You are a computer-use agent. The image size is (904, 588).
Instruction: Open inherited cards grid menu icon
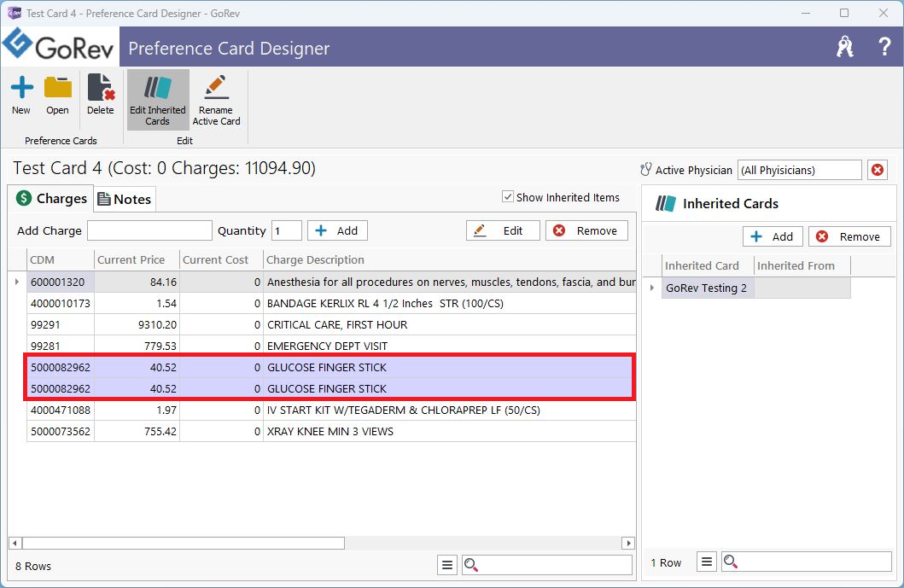pos(707,562)
